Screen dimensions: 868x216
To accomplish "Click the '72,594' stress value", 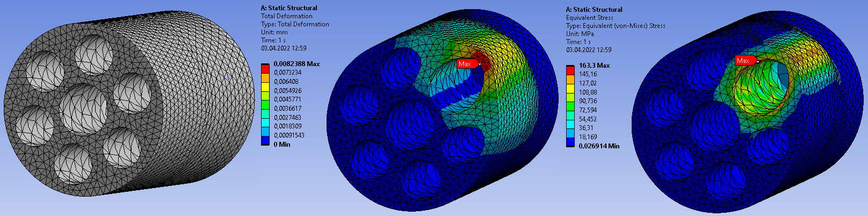I will 588,110.
